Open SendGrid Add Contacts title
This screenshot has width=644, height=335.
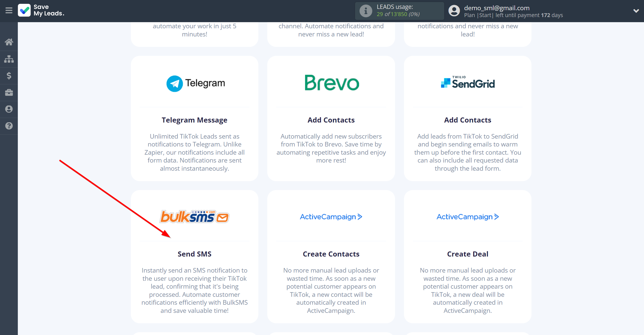[468, 120]
